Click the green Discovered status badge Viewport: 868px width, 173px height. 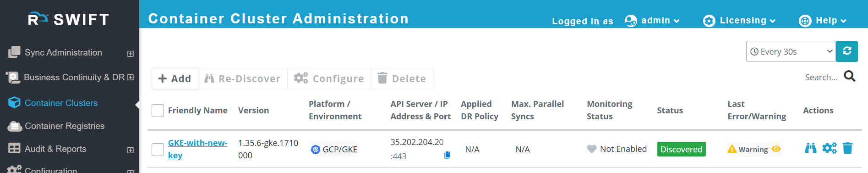point(681,149)
